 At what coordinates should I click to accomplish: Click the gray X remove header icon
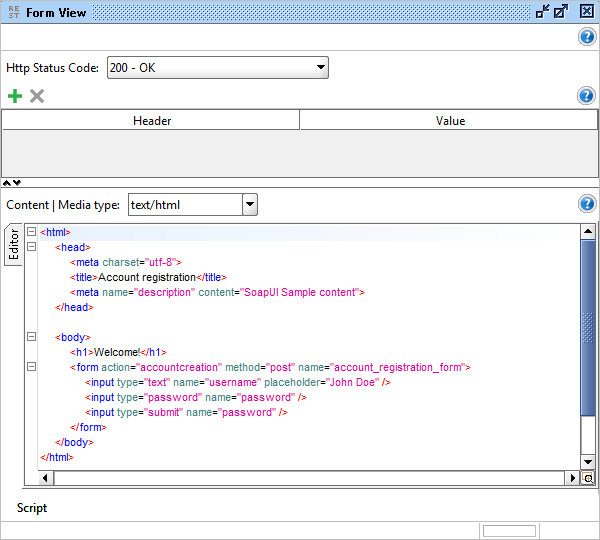[37, 96]
